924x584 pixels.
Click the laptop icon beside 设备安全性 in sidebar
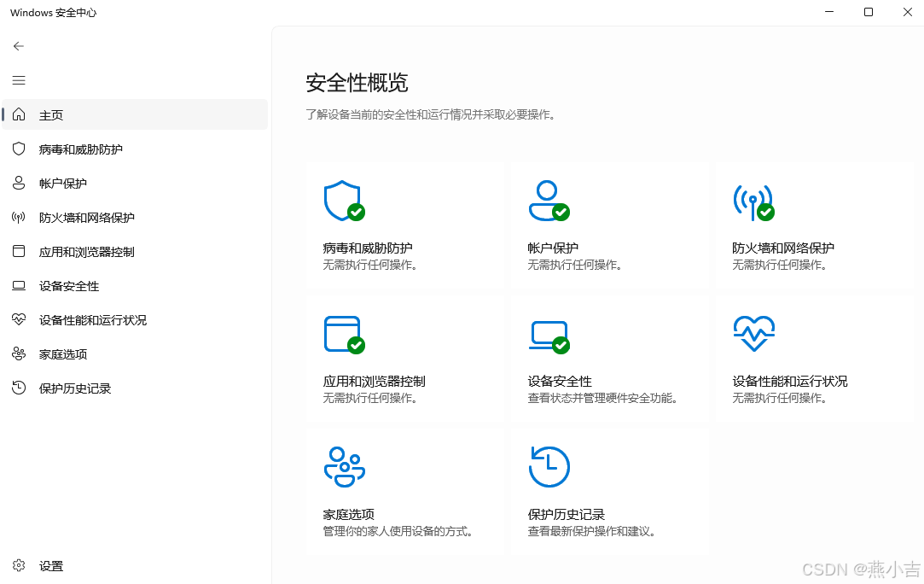coord(19,285)
